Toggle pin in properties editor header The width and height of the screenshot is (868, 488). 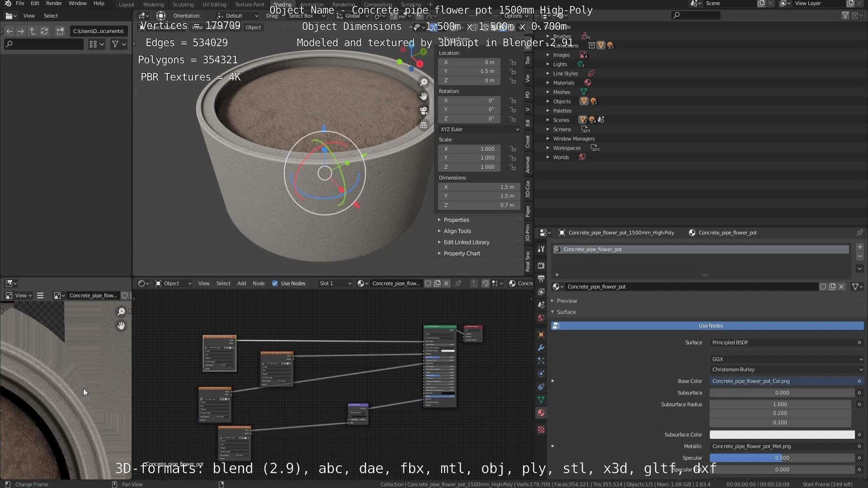point(859,233)
